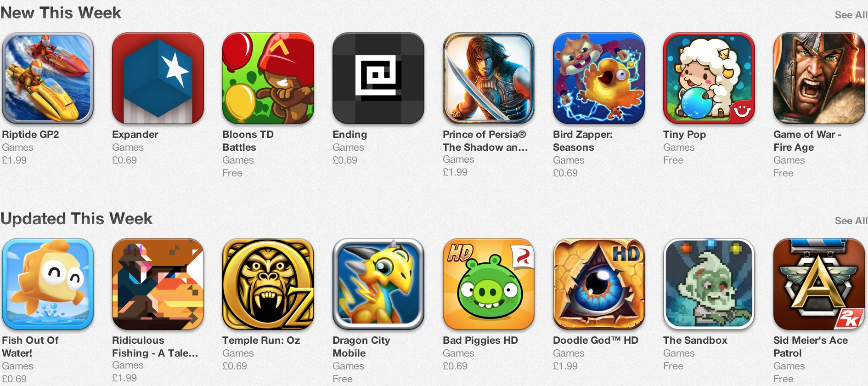
Task: Select the Fish Out Of Water icon
Action: pyautogui.click(x=48, y=284)
